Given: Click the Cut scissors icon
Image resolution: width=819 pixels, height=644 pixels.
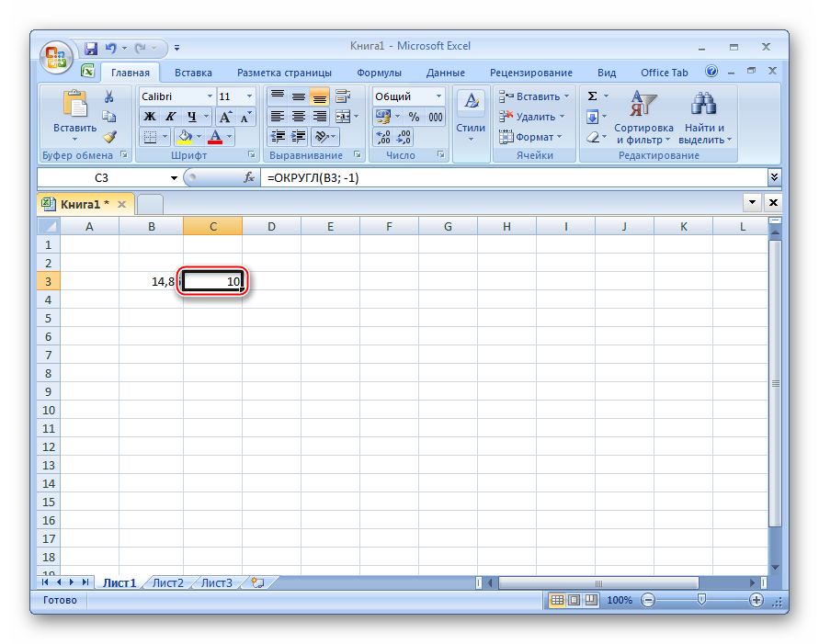Looking at the screenshot, I should pos(109,96).
